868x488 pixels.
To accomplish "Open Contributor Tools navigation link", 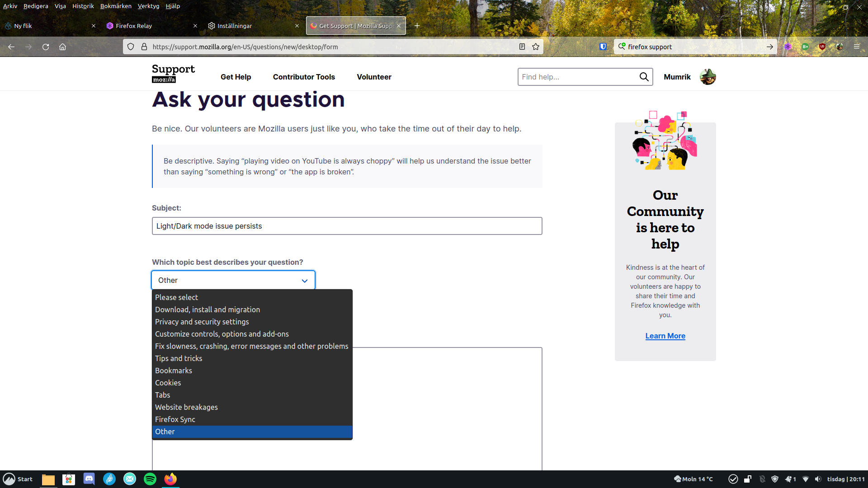I will click(x=304, y=77).
